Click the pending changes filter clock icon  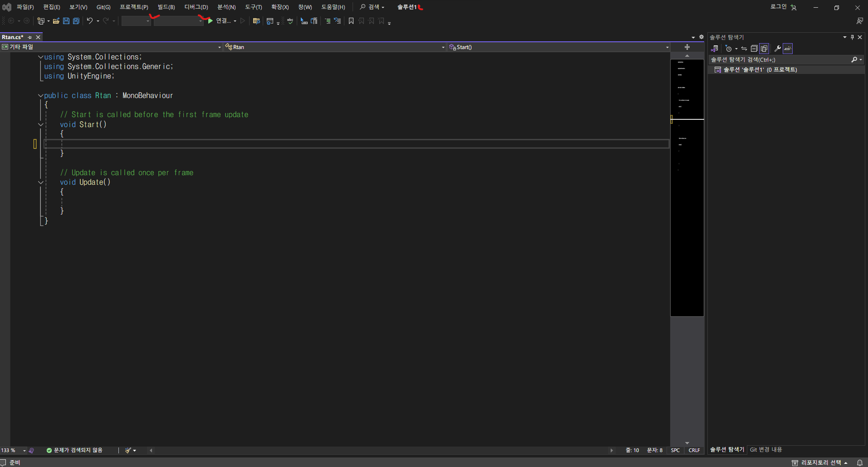point(729,49)
